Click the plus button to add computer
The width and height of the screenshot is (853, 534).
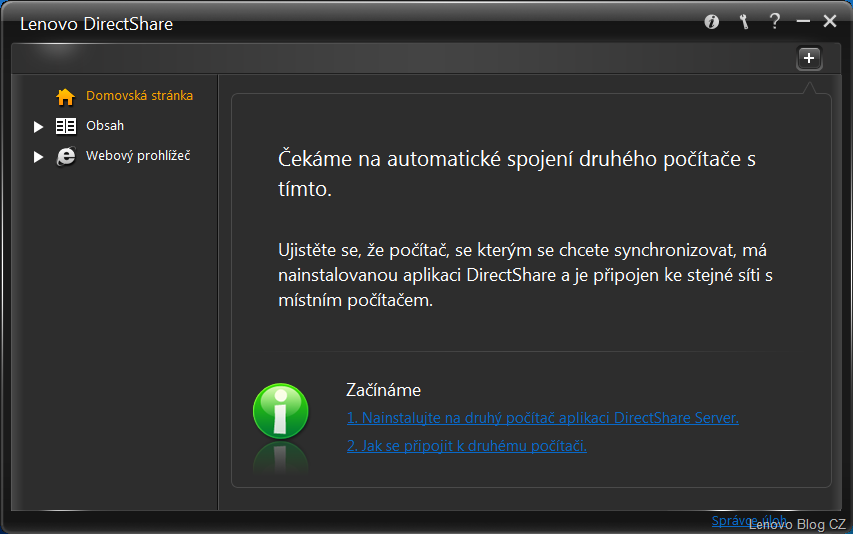coord(809,59)
